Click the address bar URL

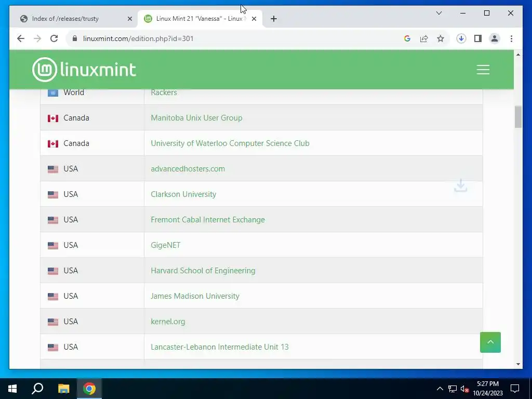pyautogui.click(x=138, y=38)
